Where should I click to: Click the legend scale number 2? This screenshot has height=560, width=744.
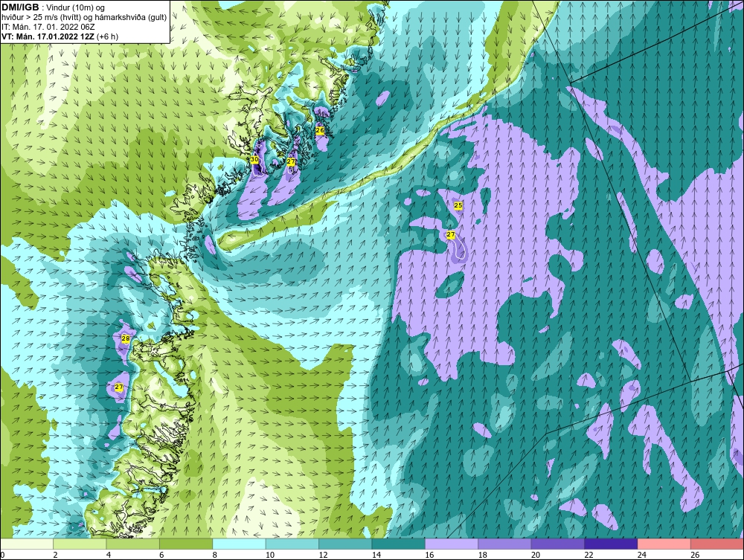pos(56,556)
